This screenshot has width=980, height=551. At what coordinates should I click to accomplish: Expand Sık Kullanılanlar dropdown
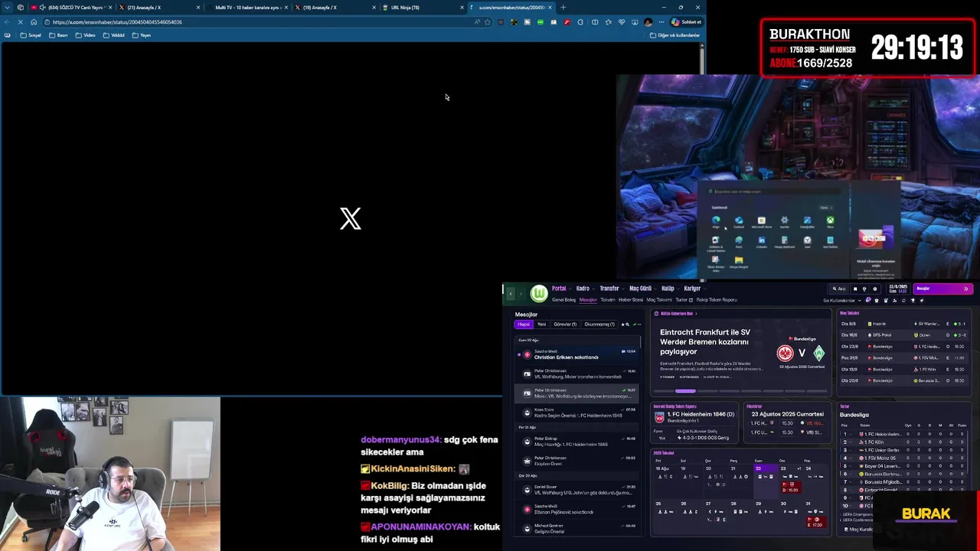(x=842, y=301)
